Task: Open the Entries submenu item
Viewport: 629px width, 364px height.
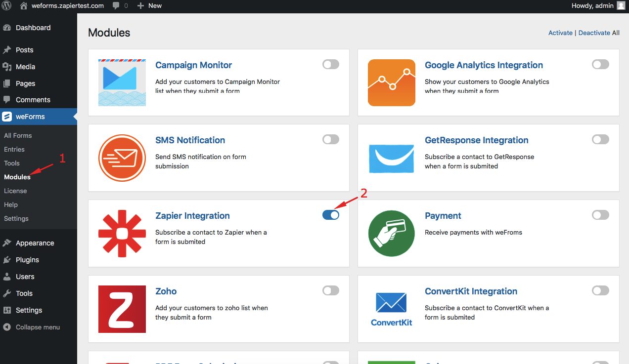Action: click(14, 149)
